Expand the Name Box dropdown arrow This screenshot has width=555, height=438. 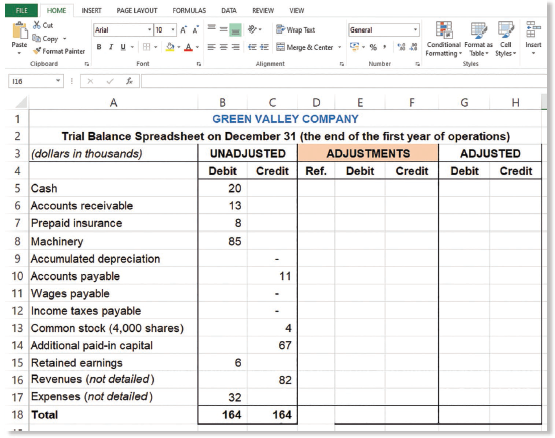click(58, 81)
